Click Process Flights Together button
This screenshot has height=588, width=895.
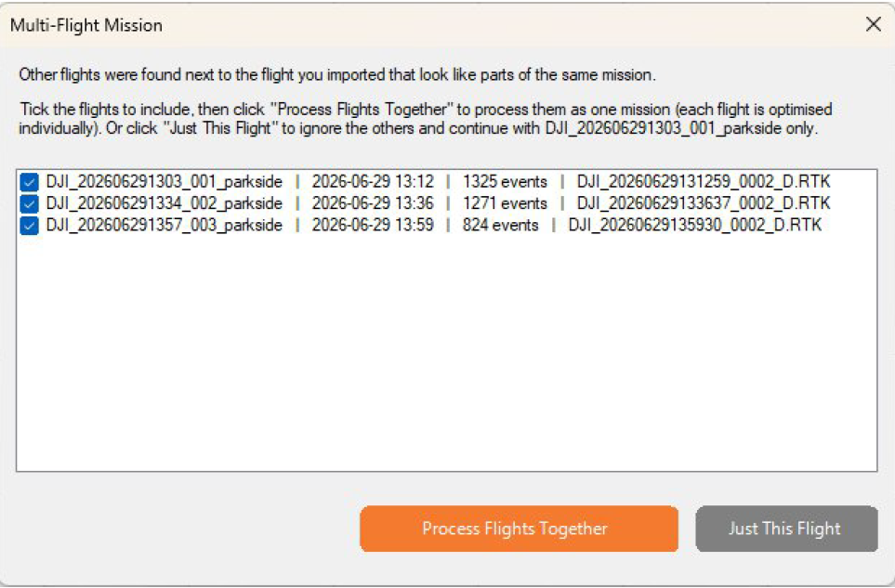[519, 529]
